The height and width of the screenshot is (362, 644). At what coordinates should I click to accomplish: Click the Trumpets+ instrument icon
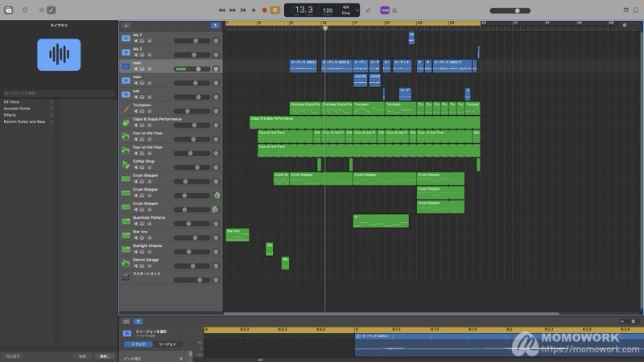(x=126, y=109)
